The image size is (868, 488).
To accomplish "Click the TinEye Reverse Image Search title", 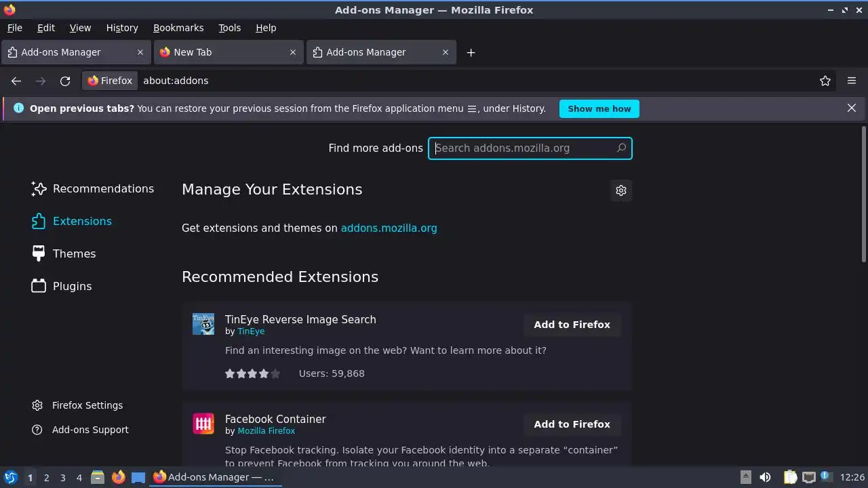I will click(x=300, y=319).
